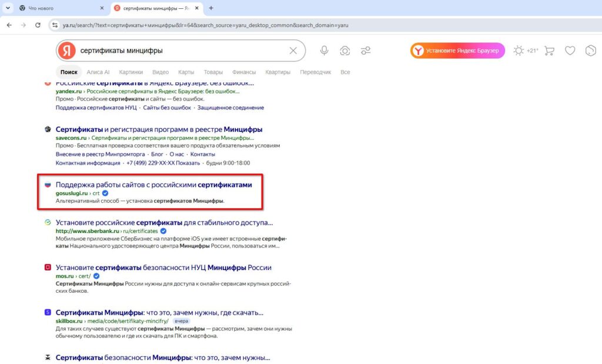Reload the current page

pyautogui.click(x=38, y=25)
